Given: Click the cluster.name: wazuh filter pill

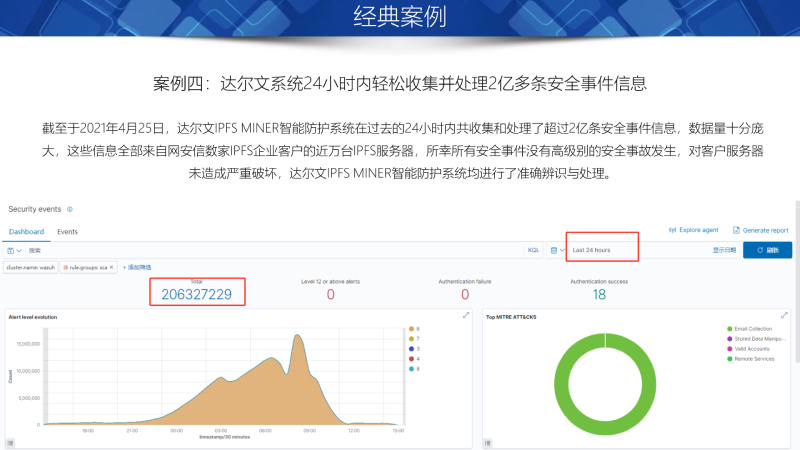Looking at the screenshot, I should click(x=30, y=268).
